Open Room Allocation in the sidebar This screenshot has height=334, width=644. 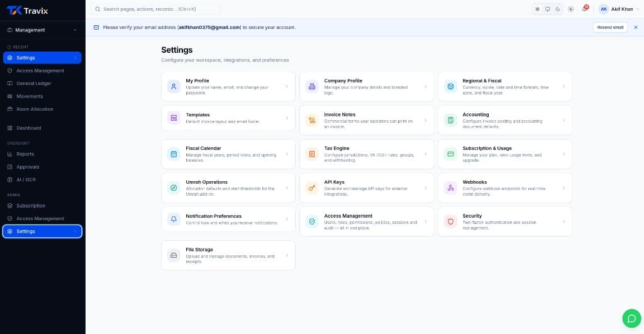[42, 109]
